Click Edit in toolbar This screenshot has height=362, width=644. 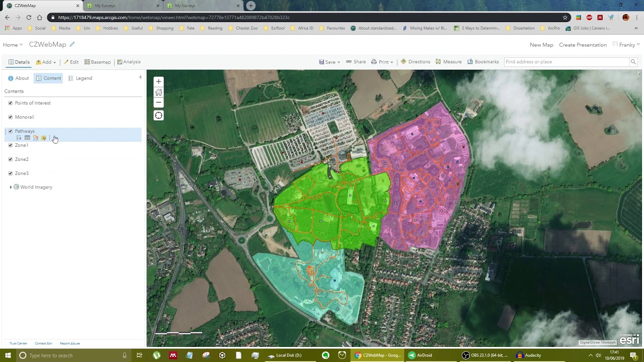pos(71,62)
